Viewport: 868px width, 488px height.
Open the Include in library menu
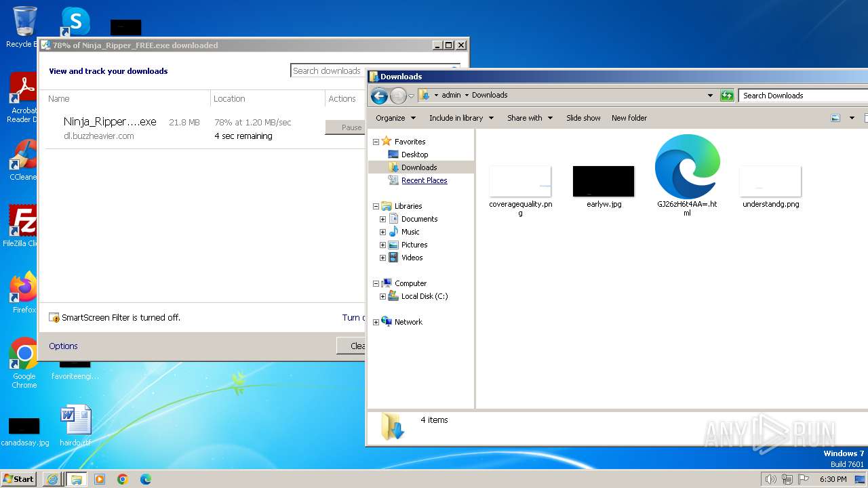[x=462, y=118]
